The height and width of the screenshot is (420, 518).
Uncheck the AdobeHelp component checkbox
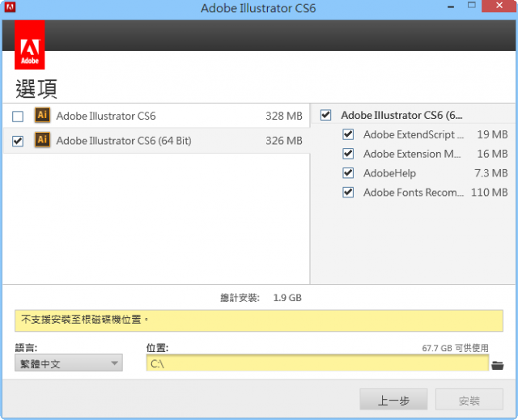[x=348, y=172]
